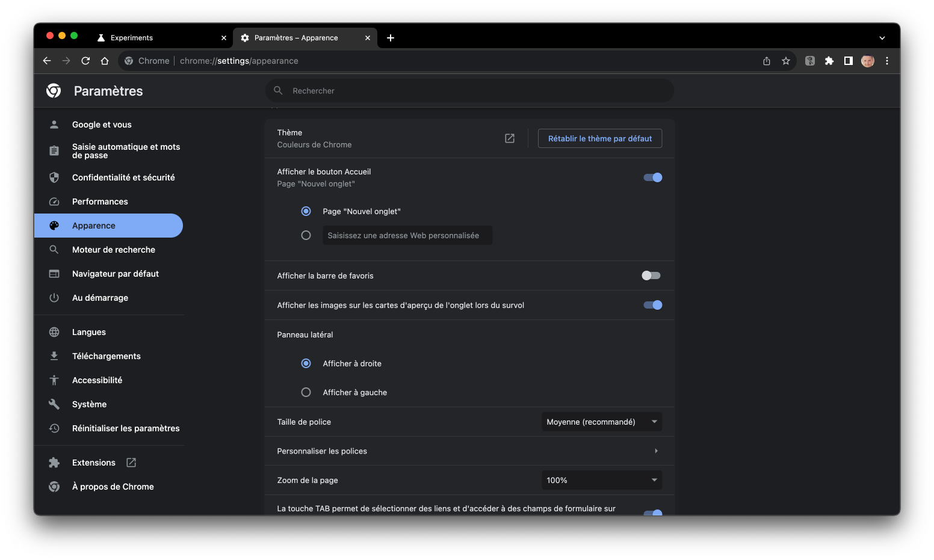Click the share page icon
Screen dimensions: 934x560
point(766,61)
